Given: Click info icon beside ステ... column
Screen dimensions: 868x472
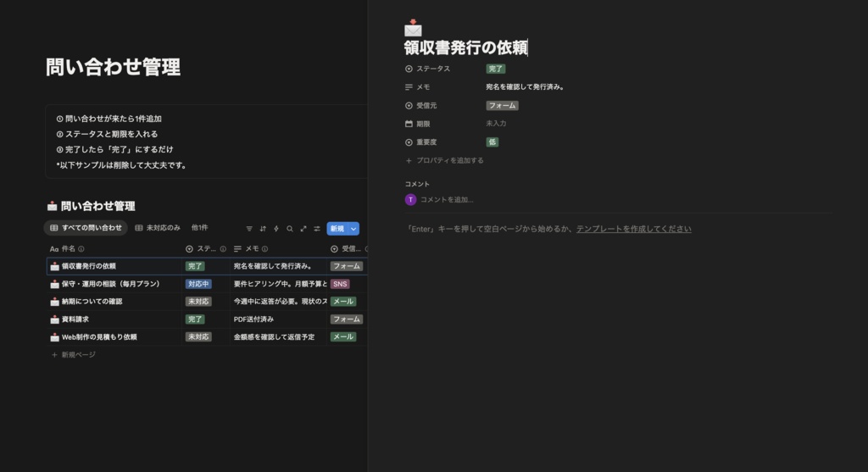Looking at the screenshot, I should pyautogui.click(x=223, y=249).
